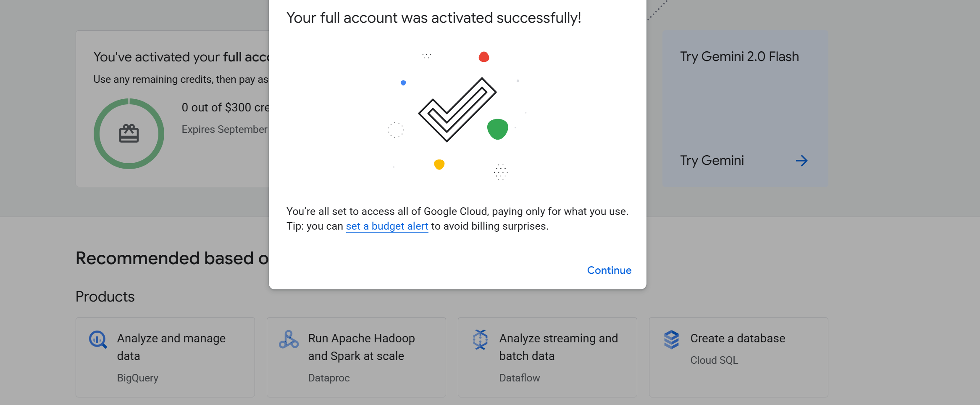Open the Analyze streaming and batch data card
The image size is (980, 405).
pyautogui.click(x=547, y=357)
